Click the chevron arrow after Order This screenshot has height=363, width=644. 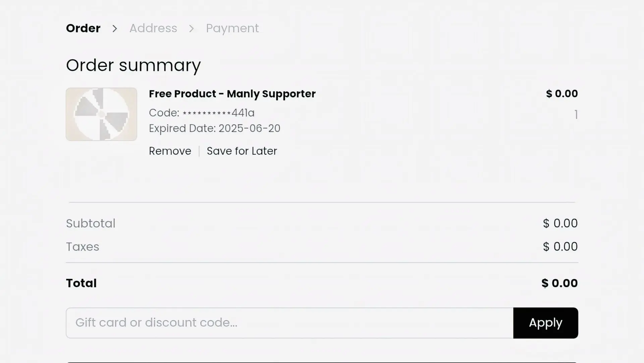(115, 29)
